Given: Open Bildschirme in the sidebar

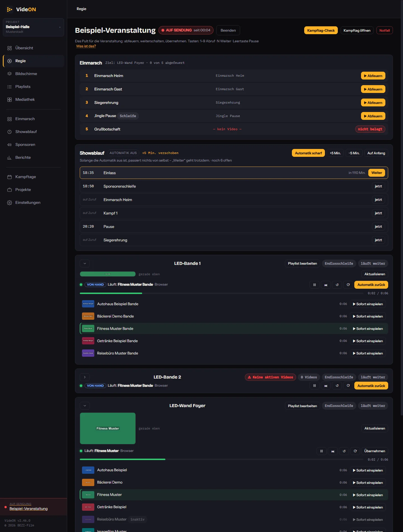Looking at the screenshot, I should (x=34, y=74).
